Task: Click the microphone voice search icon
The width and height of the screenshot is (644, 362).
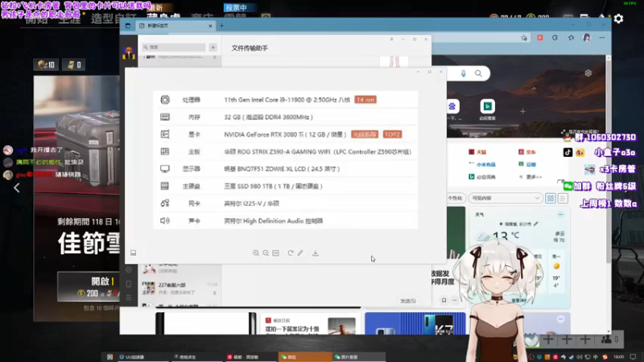Action: 464,73
